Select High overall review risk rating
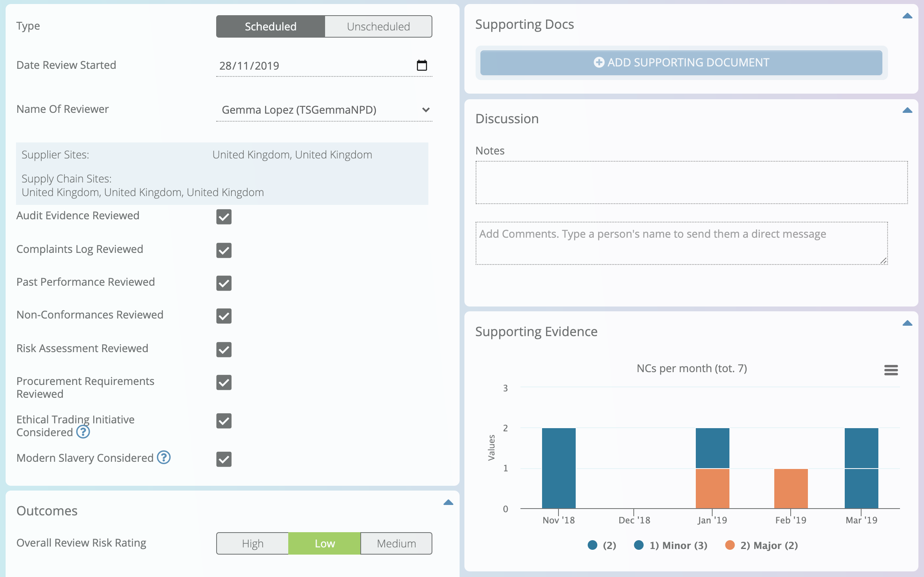Screen dimensions: 924x577 (x=253, y=543)
